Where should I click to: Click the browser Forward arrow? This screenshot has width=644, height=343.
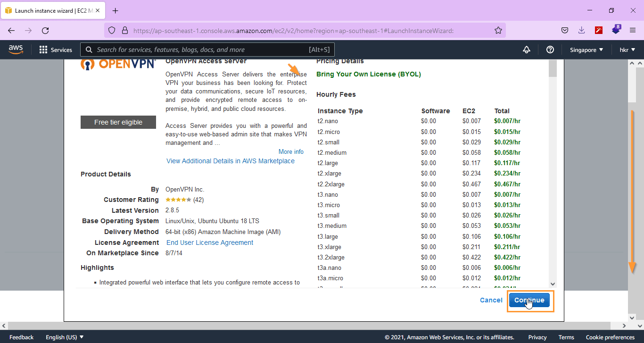click(x=28, y=30)
